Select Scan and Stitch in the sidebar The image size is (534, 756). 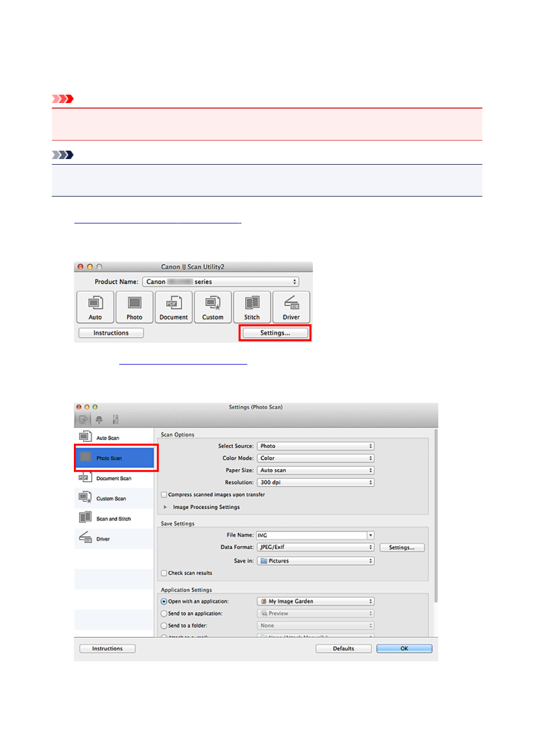click(x=114, y=519)
